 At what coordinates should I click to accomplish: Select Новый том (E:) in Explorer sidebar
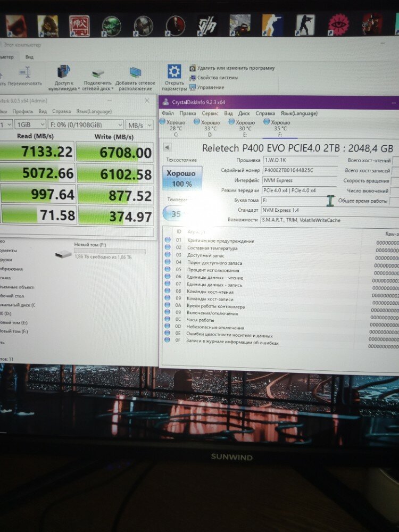click(14, 323)
